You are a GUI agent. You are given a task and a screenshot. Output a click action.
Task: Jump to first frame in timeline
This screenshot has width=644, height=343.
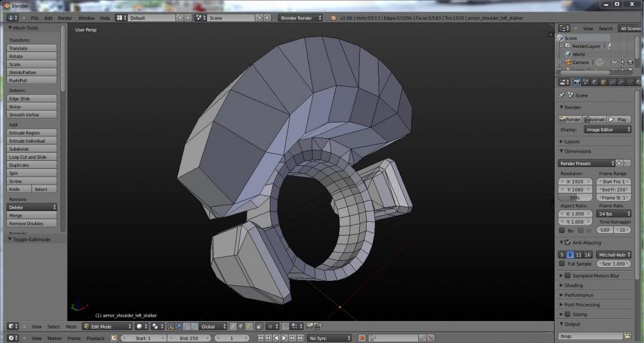(260, 339)
